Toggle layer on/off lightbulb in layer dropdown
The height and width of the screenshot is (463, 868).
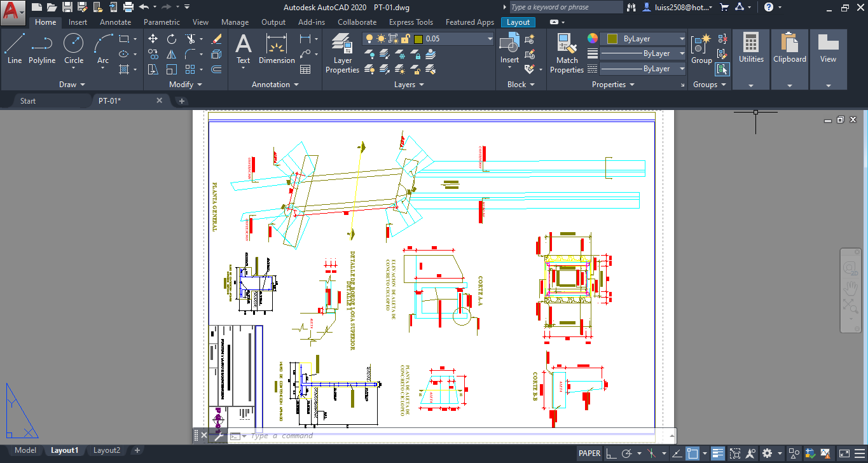(369, 39)
